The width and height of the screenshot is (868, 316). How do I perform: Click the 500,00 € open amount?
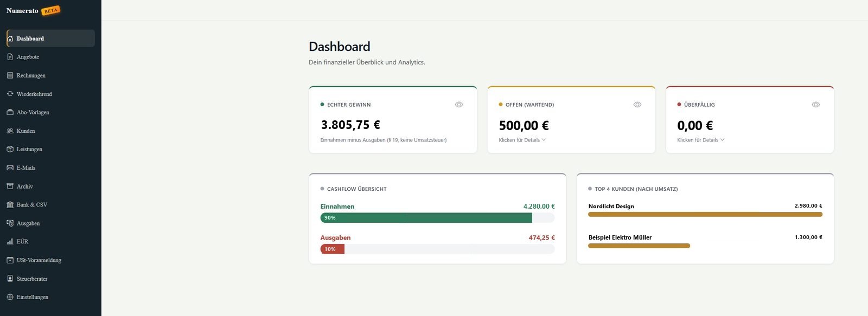pos(524,125)
